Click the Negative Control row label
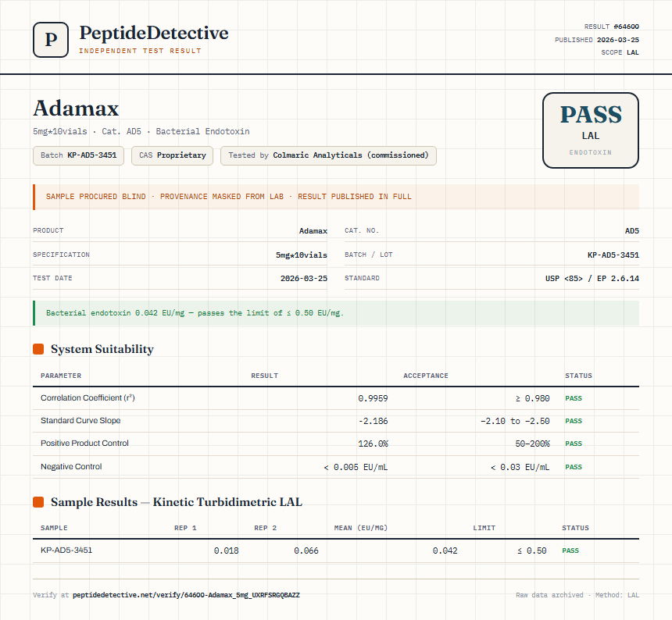 click(71, 467)
